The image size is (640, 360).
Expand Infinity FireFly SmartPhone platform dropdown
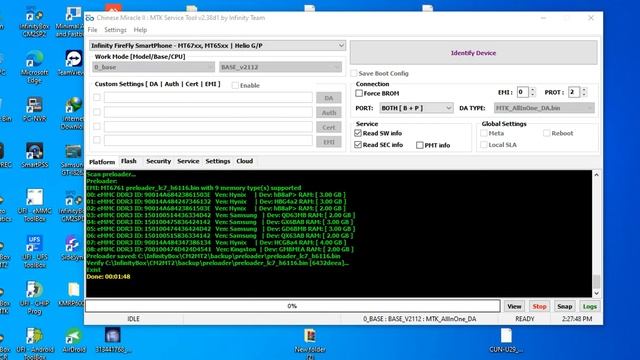[x=218, y=46]
